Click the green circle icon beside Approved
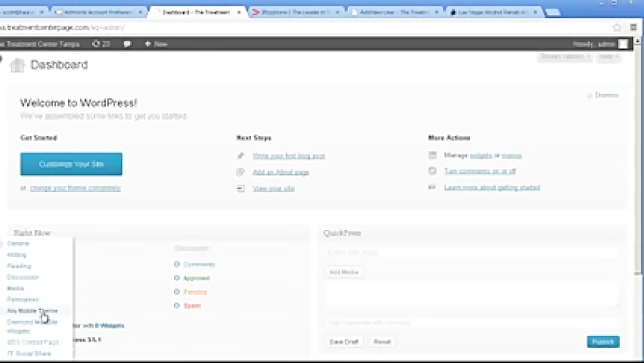 [x=177, y=278]
